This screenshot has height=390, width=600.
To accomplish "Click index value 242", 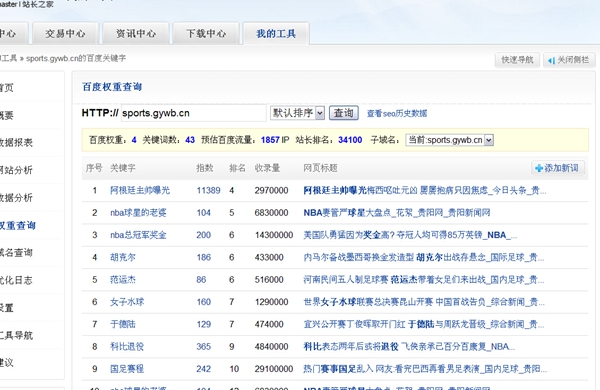I will [204, 369].
